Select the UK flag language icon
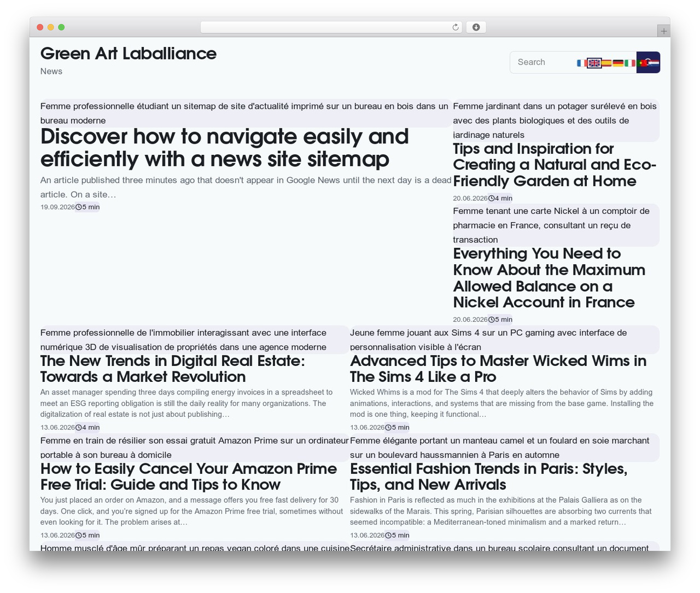The image size is (700, 593). click(x=594, y=63)
